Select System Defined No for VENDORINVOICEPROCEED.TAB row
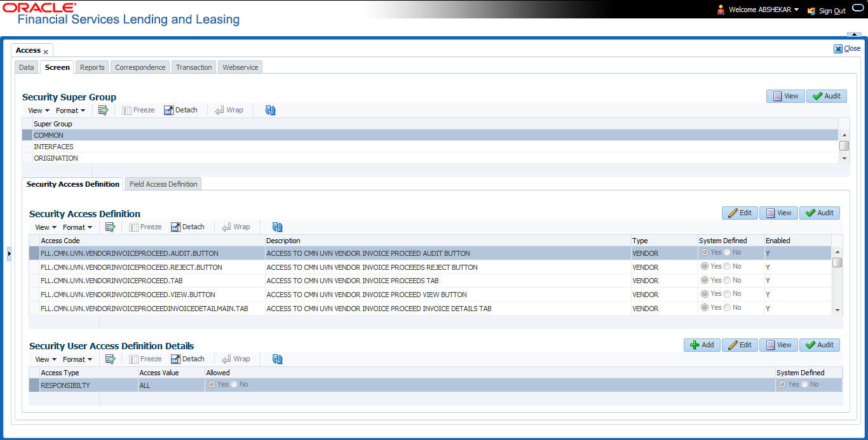Screen dimensions: 868x440 click(x=727, y=281)
